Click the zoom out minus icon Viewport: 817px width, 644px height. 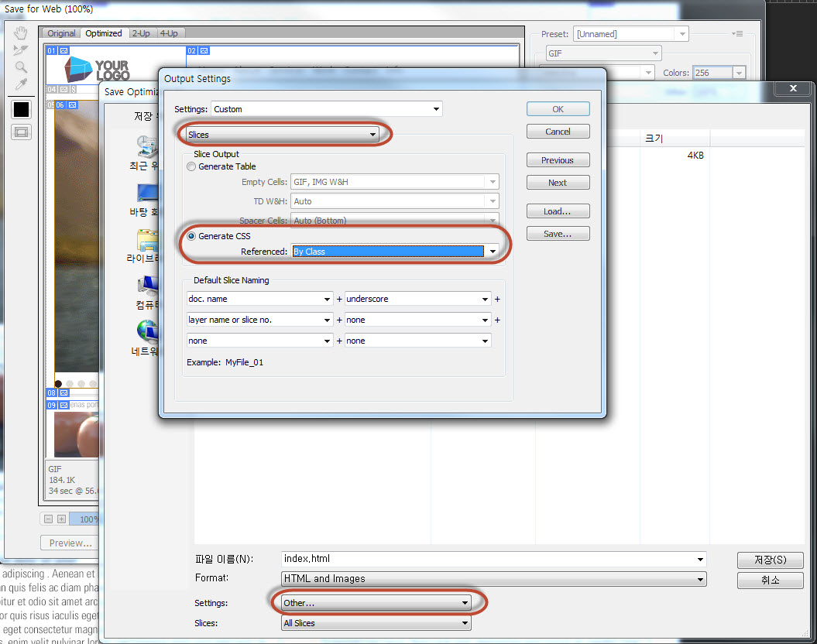tap(48, 519)
